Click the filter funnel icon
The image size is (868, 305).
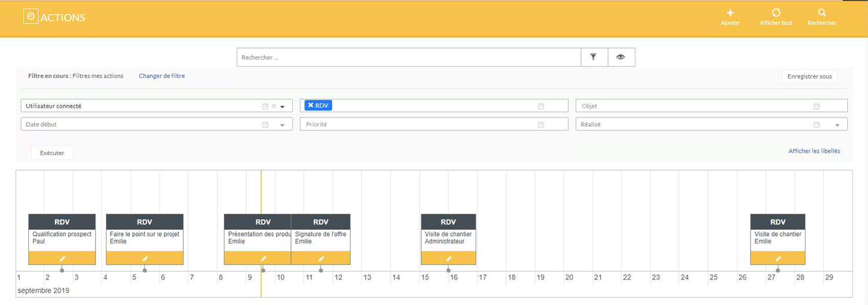point(594,57)
